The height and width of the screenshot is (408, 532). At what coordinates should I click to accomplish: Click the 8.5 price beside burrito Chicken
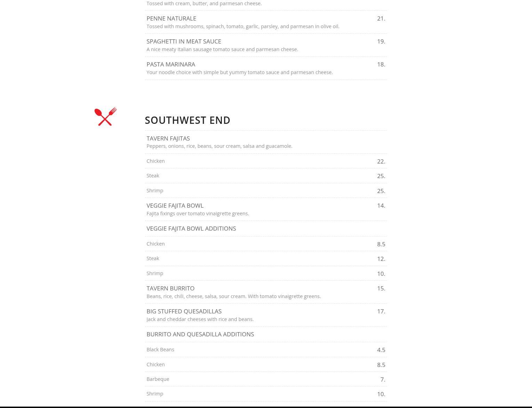(381, 365)
